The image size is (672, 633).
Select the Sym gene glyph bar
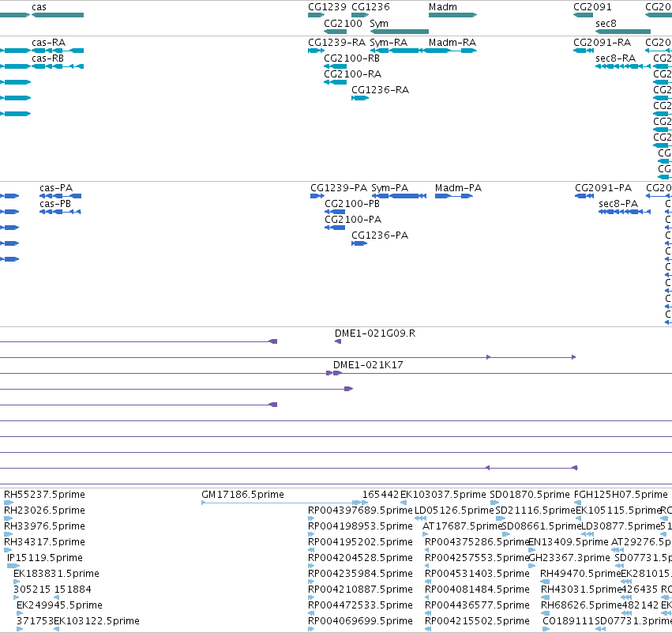(399, 32)
